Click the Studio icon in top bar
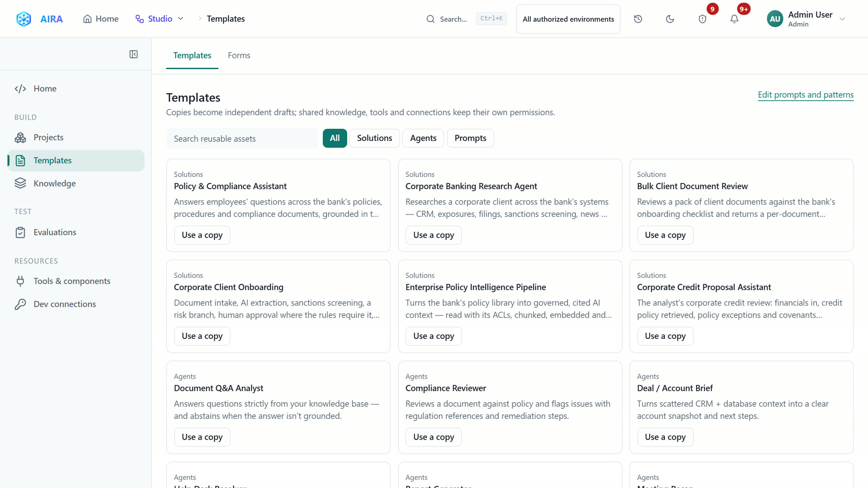This screenshot has width=868, height=488. (140, 19)
